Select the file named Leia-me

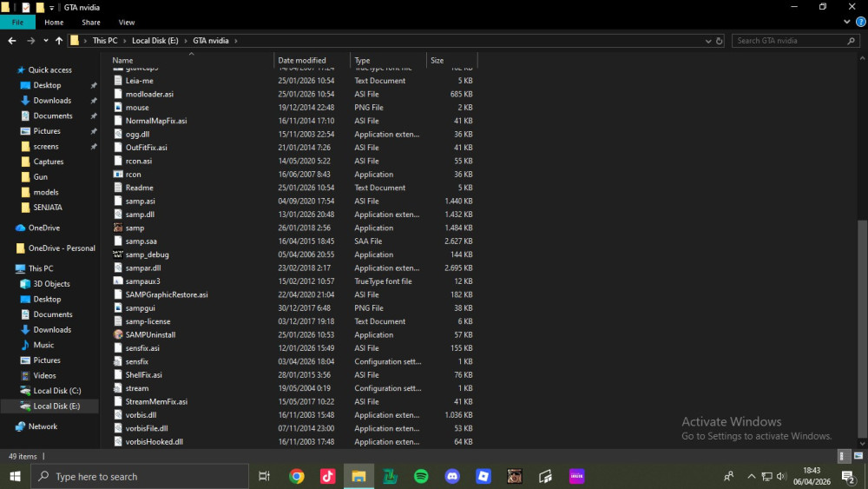pos(140,81)
